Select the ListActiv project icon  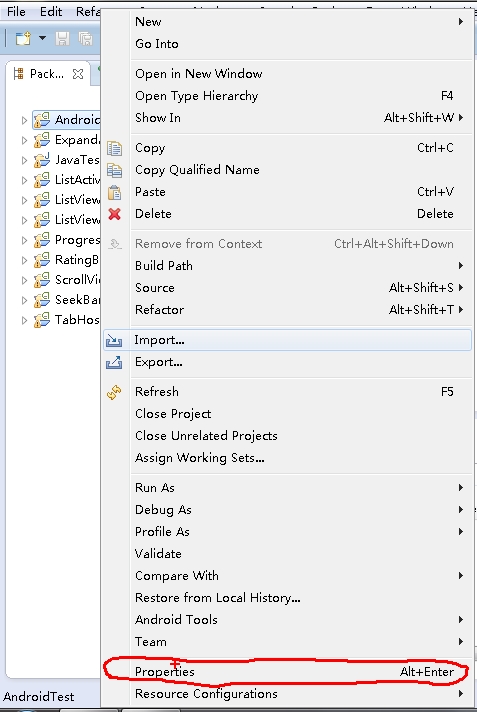pyautogui.click(x=42, y=180)
